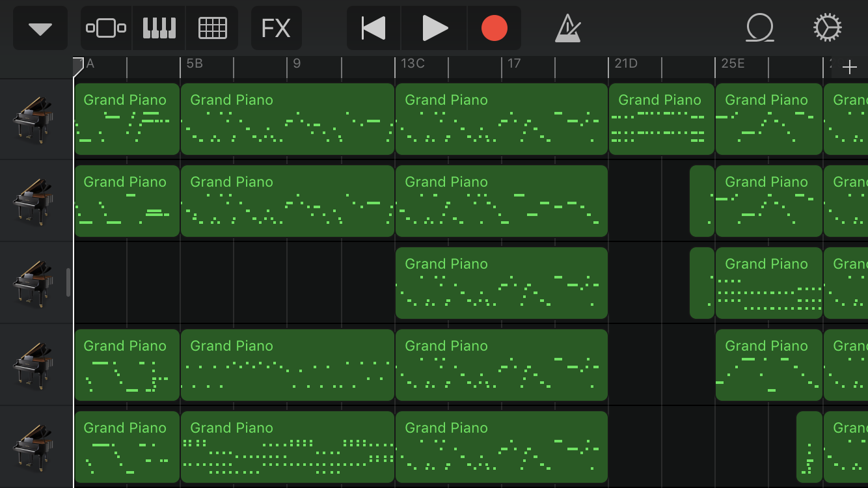This screenshot has width=868, height=488.
Task: Select the fifth track's Grand Piano icon
Action: pyautogui.click(x=34, y=447)
